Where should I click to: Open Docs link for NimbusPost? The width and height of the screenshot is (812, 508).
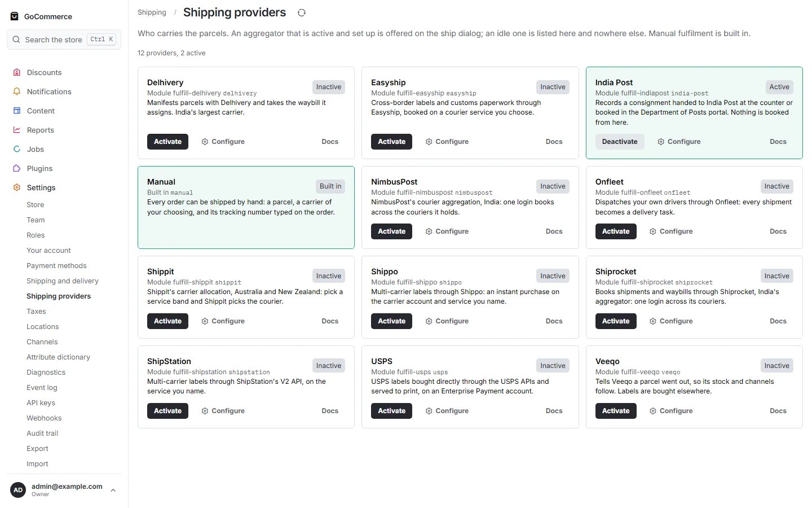click(x=554, y=231)
